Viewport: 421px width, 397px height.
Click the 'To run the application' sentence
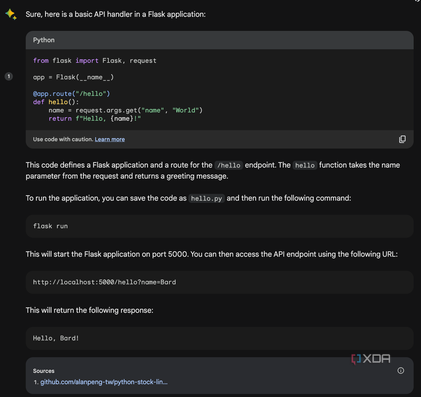(188, 198)
